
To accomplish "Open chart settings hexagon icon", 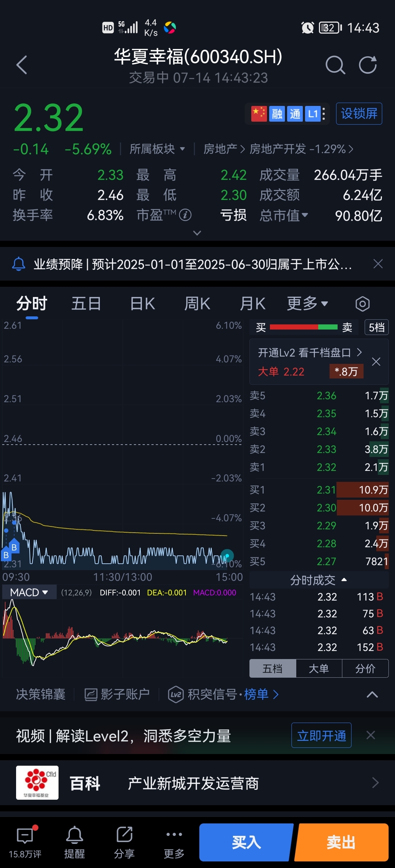I will (x=362, y=304).
